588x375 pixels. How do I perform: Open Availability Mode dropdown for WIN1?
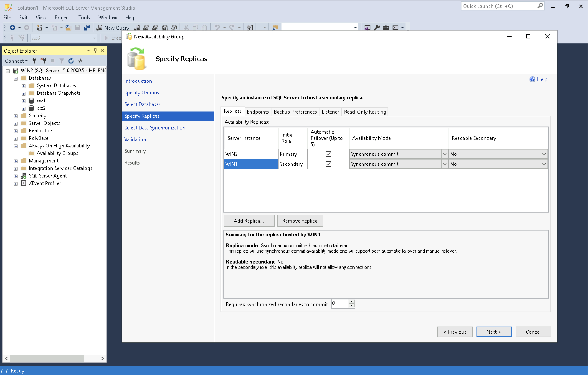(444, 164)
